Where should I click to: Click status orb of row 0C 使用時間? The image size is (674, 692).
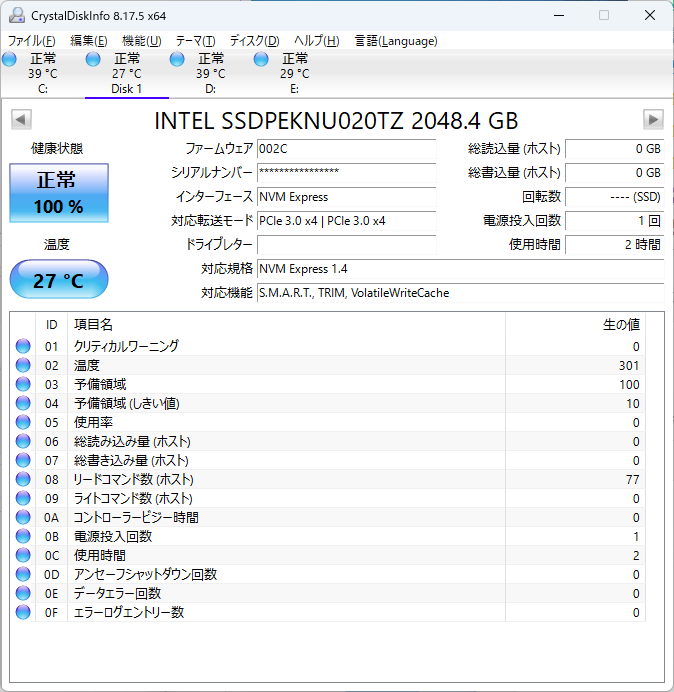pos(23,555)
